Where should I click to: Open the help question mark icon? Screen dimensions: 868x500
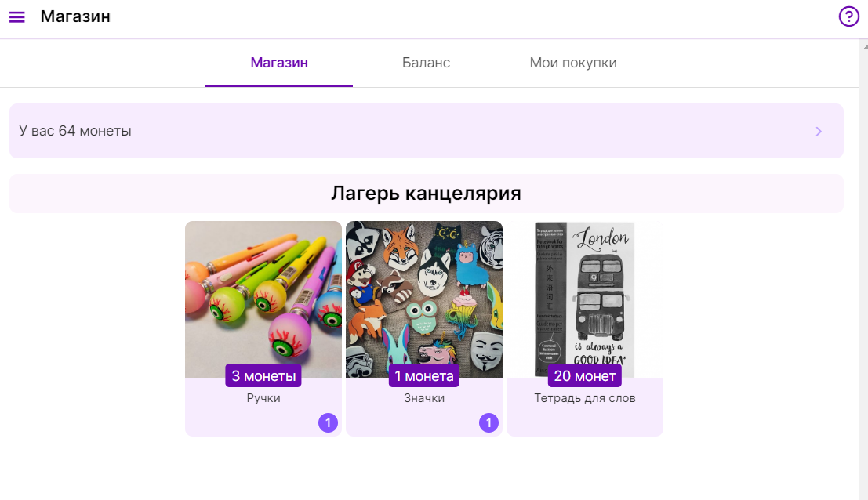[x=848, y=16]
